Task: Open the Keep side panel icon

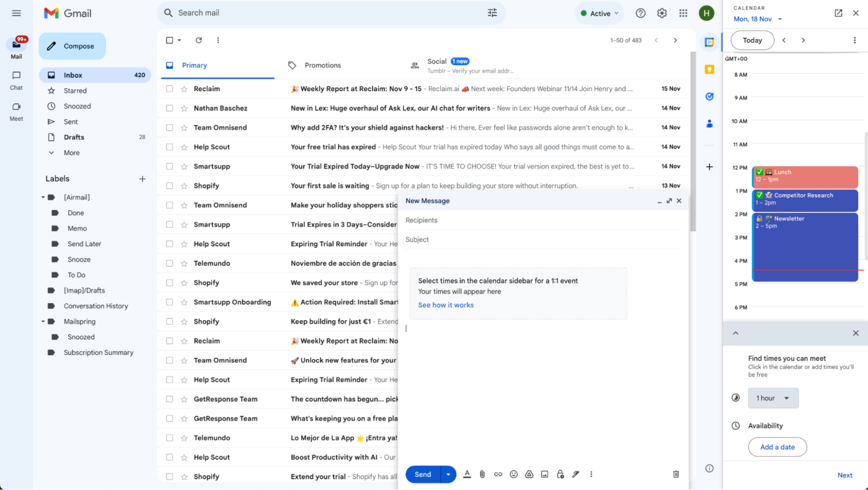Action: (709, 69)
